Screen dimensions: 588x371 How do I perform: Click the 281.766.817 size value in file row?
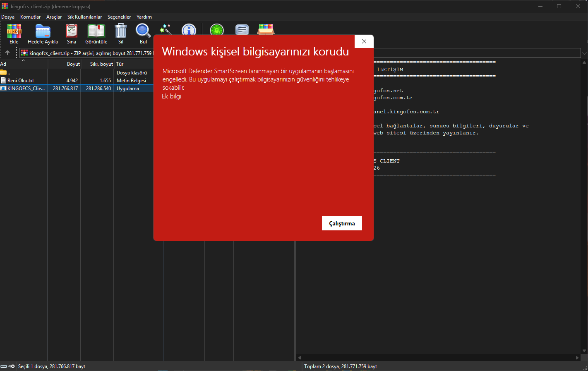point(65,89)
